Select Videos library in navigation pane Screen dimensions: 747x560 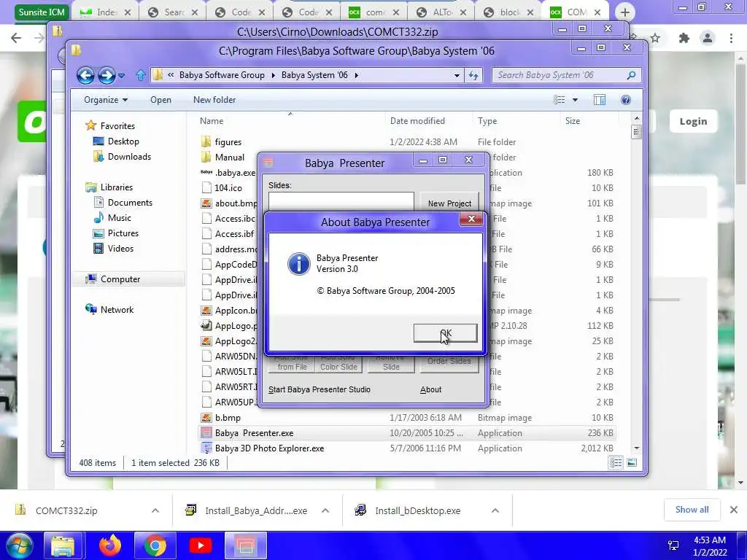(x=120, y=249)
